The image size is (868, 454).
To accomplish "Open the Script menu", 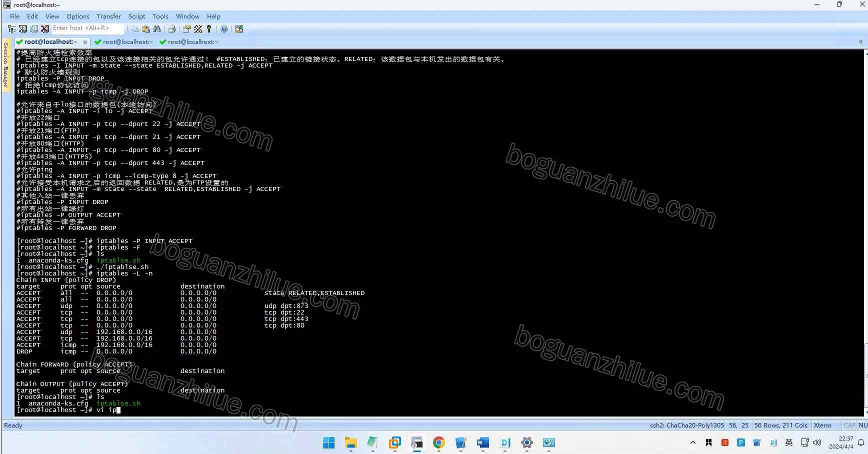I will (x=136, y=16).
